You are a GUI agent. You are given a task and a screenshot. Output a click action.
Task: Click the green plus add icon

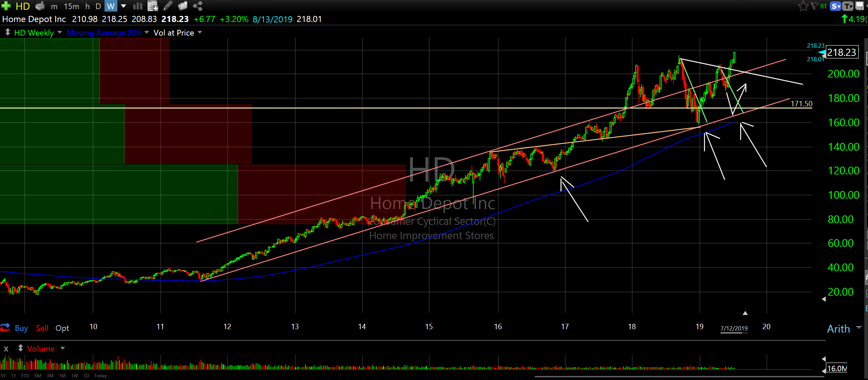(6, 6)
